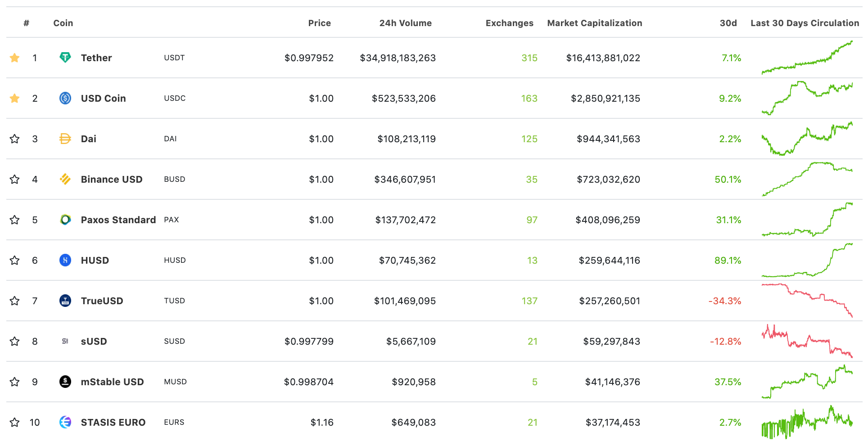Click TrueUSD's -34.3% change value
The image size is (868, 441).
coord(725,301)
